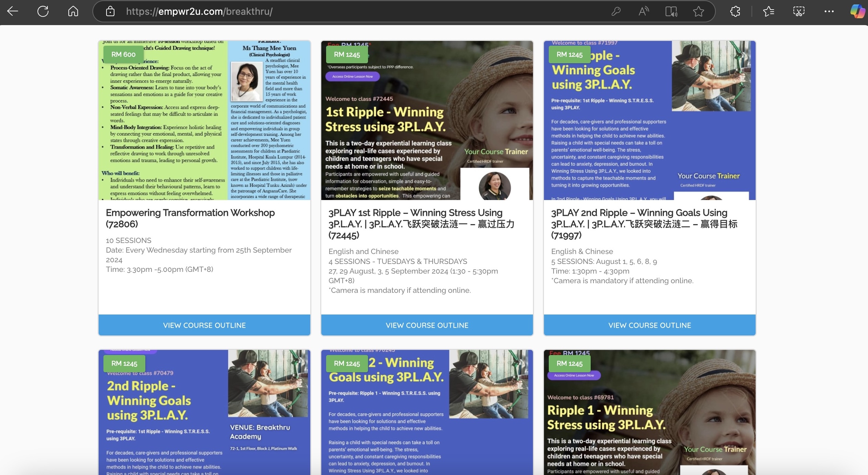Viewport: 868px width, 475px height.
Task: Click the browser back arrow
Action: (x=13, y=11)
